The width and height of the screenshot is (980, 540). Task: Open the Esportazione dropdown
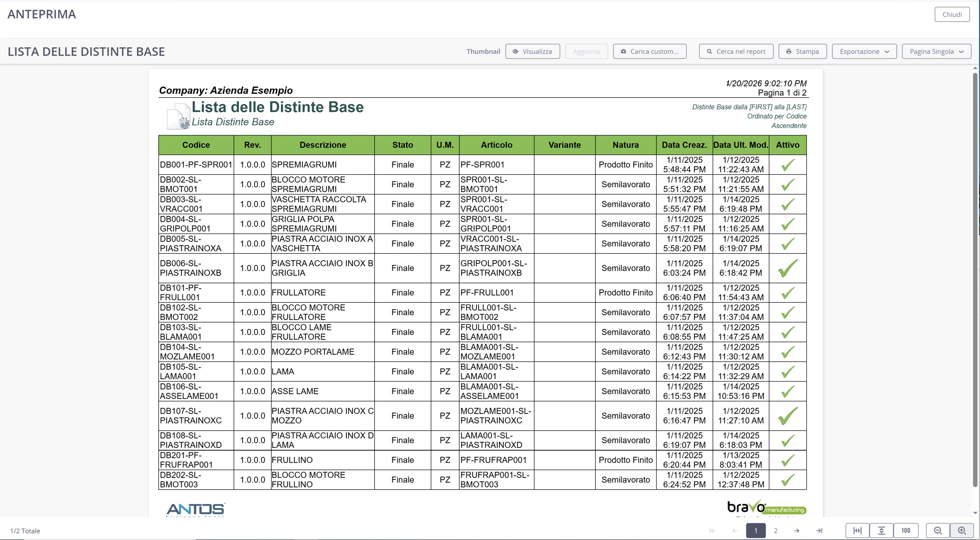(x=864, y=51)
